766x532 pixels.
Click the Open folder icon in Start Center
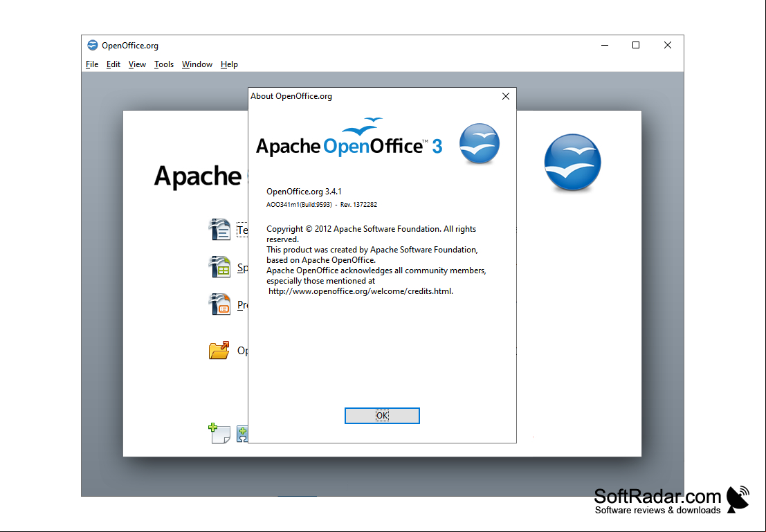(219, 350)
